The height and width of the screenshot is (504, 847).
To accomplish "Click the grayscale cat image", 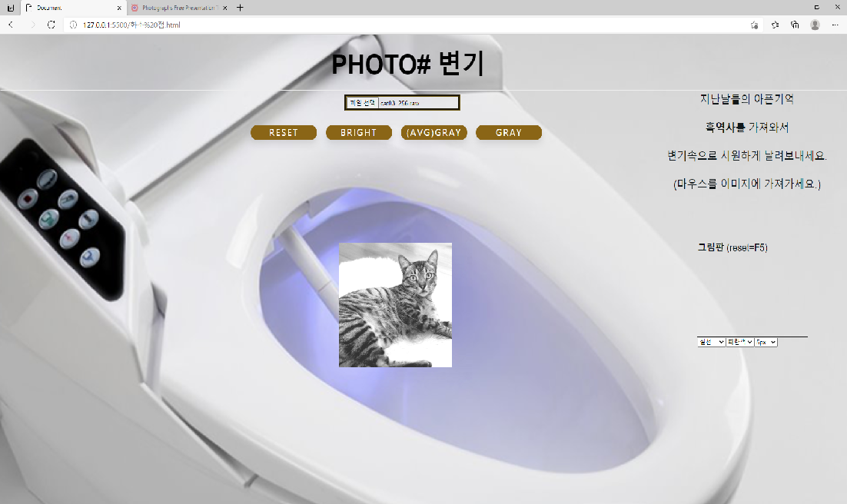I will [x=395, y=305].
